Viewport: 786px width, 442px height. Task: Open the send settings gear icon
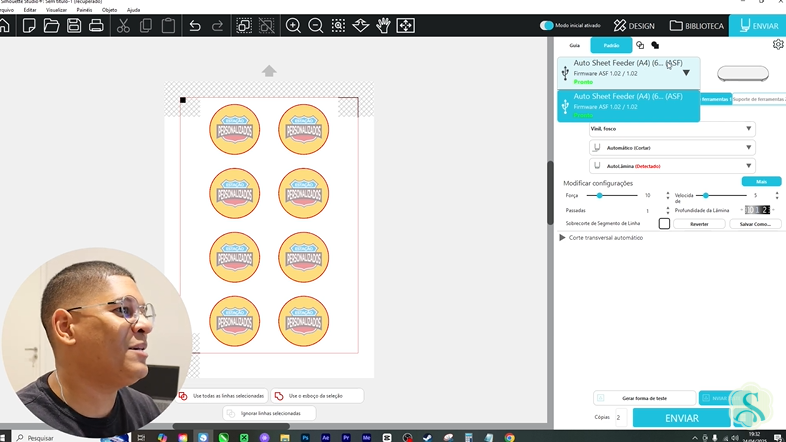pos(778,45)
